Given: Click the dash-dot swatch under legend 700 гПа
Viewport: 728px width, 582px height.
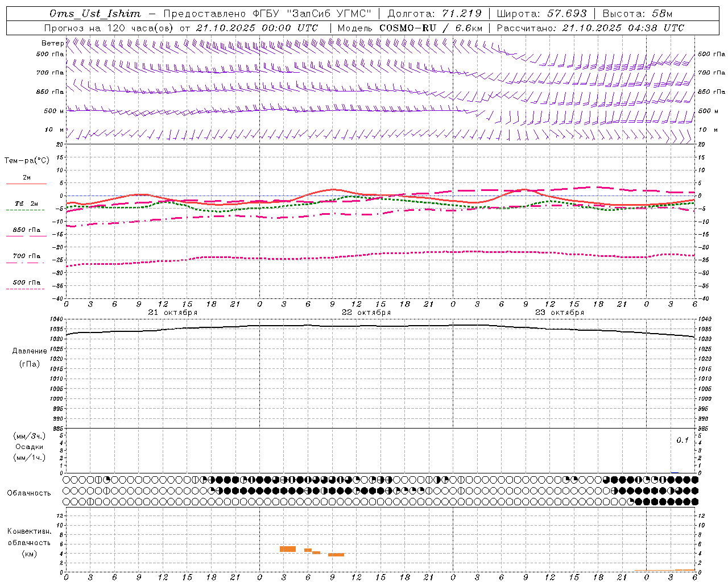Looking at the screenshot, I should point(26,263).
